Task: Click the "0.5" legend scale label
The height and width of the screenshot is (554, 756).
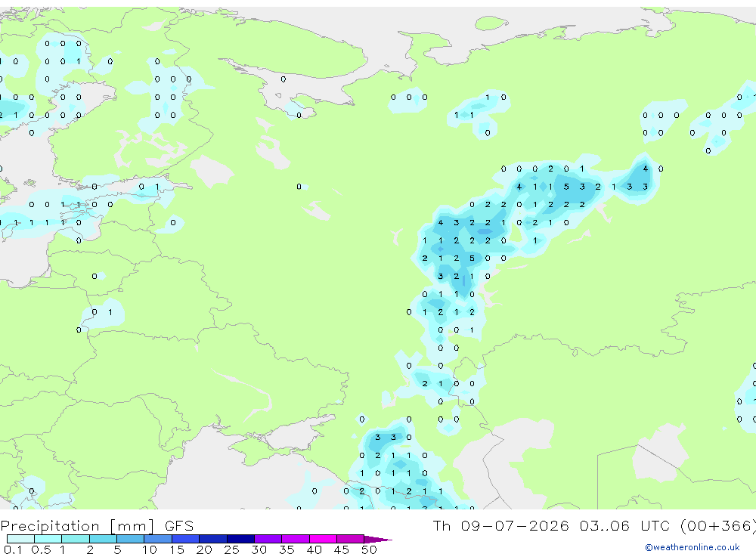Action: (41, 549)
